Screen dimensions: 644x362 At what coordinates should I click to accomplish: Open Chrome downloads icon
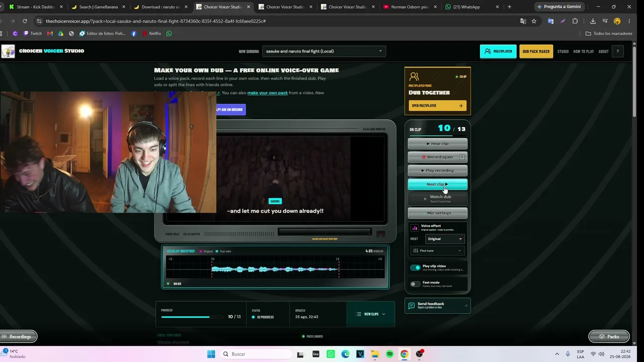coord(593,21)
